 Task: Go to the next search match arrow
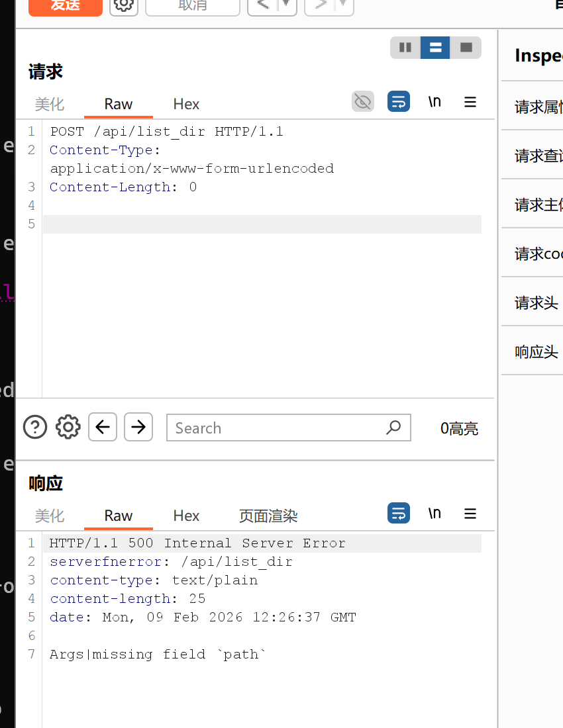(x=138, y=428)
